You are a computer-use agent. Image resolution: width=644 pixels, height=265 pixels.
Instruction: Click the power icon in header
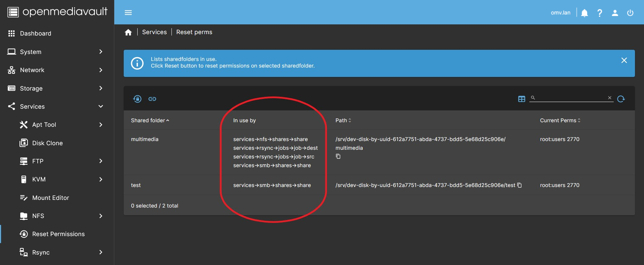630,13
